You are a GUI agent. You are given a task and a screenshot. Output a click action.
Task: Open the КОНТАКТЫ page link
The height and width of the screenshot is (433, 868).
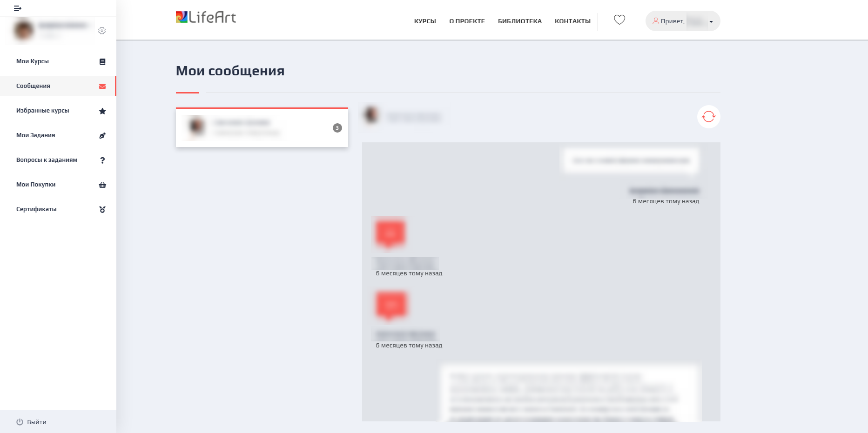pos(572,21)
